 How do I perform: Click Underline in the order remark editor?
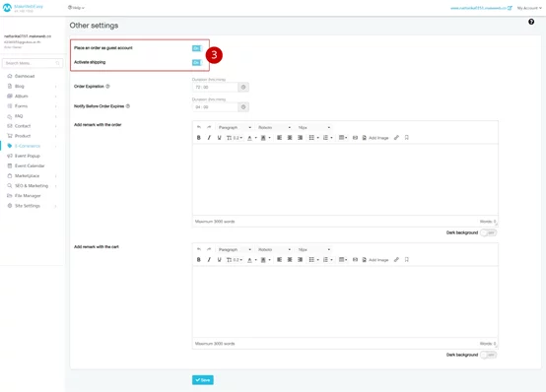pos(219,138)
